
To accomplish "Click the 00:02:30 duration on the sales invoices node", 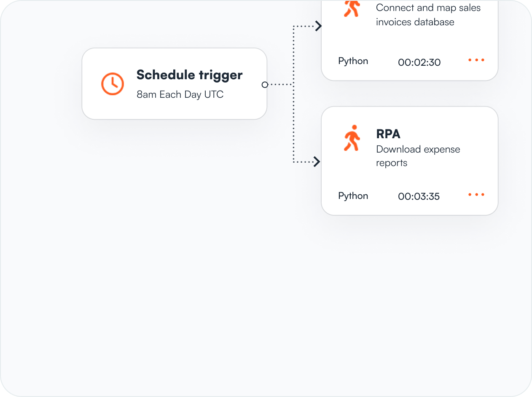I will coord(419,62).
